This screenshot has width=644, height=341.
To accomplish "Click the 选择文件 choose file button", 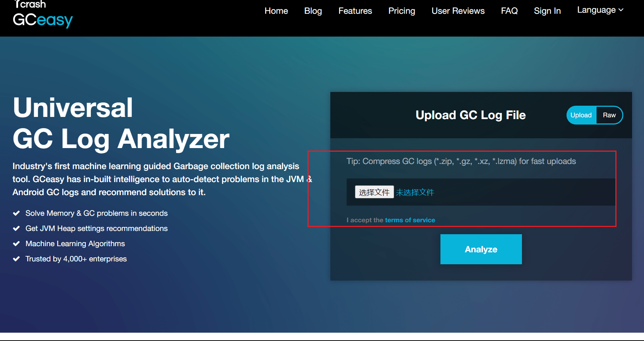I will [374, 192].
